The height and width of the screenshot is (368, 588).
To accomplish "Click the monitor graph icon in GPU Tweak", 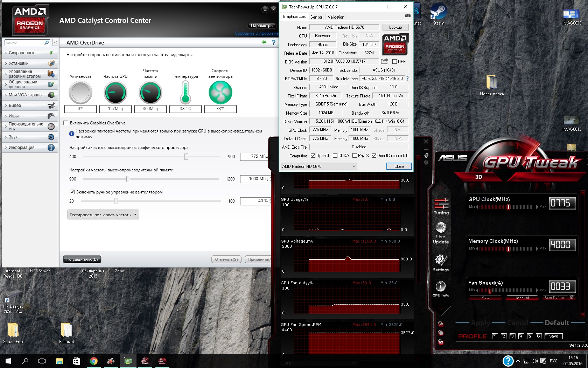I will click(441, 342).
